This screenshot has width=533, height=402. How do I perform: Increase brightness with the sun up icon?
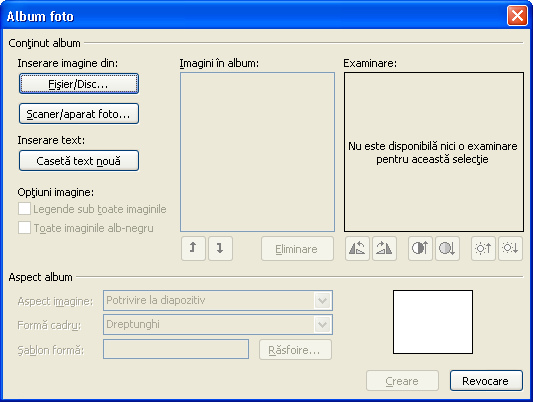click(483, 249)
